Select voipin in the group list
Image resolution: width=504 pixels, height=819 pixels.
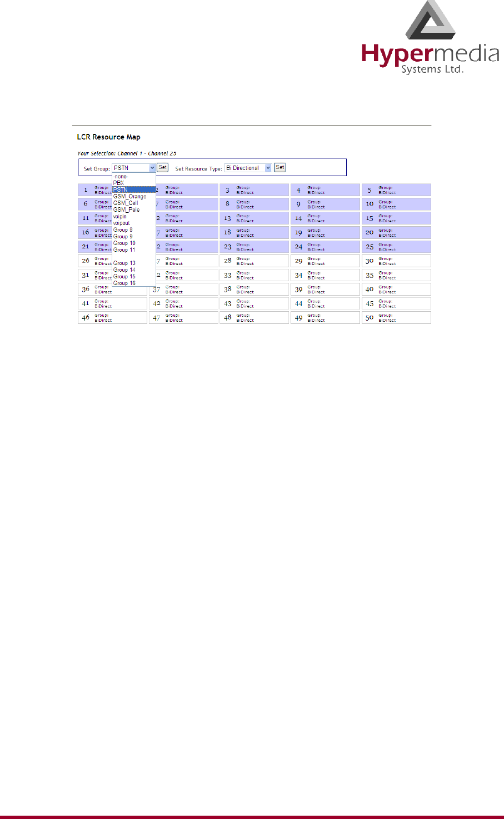pyautogui.click(x=134, y=216)
